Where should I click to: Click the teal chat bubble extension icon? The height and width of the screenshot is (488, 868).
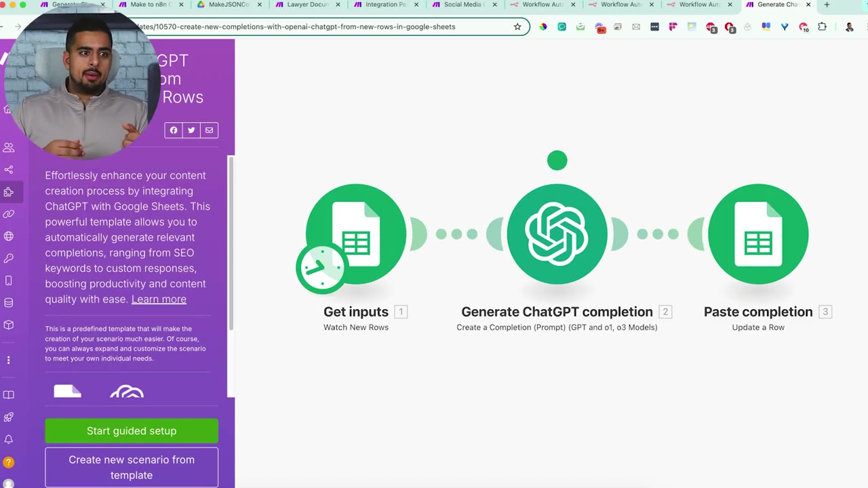click(562, 27)
